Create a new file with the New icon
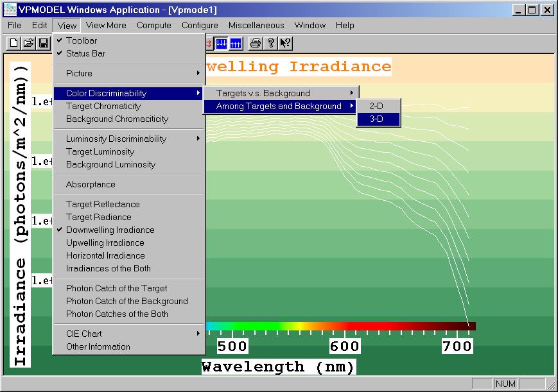558x392 pixels. (x=12, y=43)
